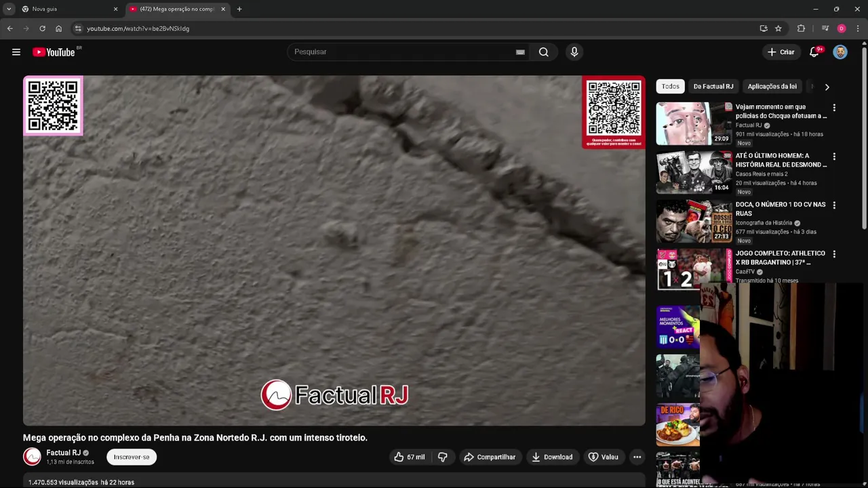View site information icon in address bar
The width and height of the screenshot is (868, 488).
click(x=78, y=28)
